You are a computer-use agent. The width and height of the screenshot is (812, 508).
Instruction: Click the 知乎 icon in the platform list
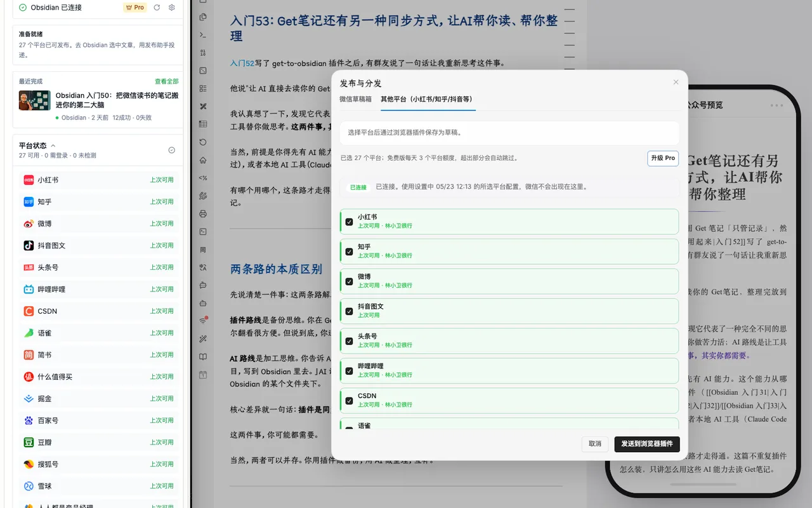(29, 202)
